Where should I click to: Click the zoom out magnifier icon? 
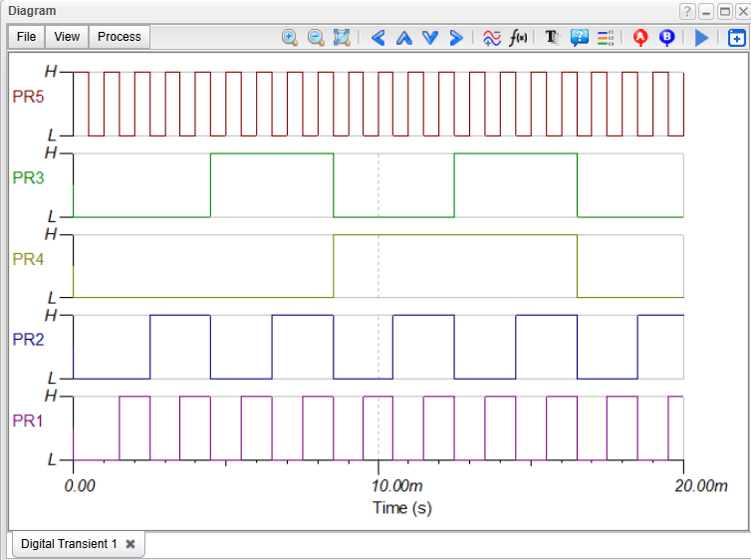click(316, 37)
